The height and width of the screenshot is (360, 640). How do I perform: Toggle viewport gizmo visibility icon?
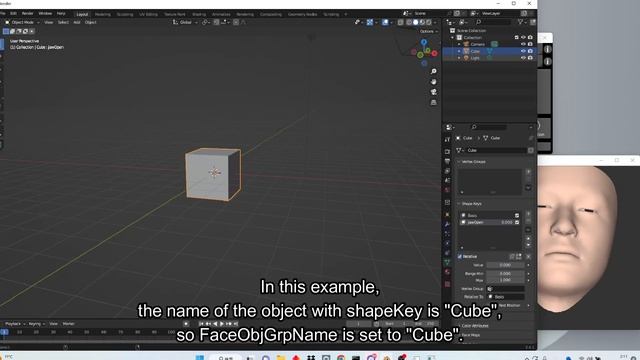tap(369, 22)
